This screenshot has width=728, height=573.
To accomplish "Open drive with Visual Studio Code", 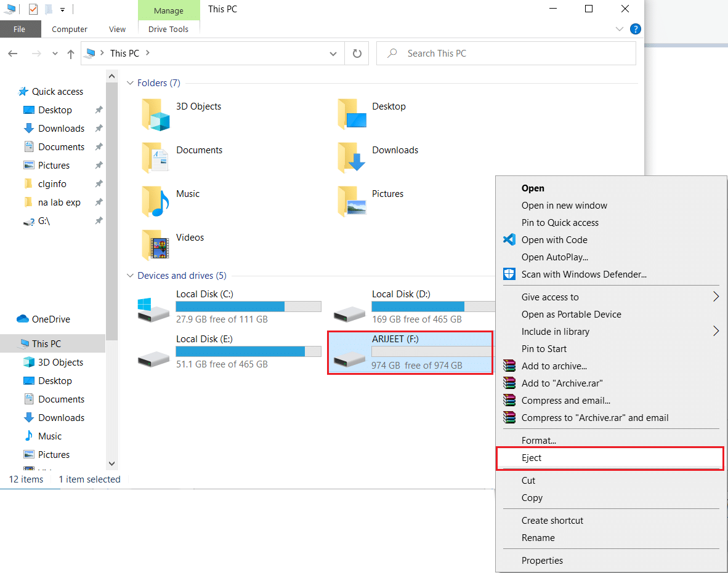I will (554, 240).
